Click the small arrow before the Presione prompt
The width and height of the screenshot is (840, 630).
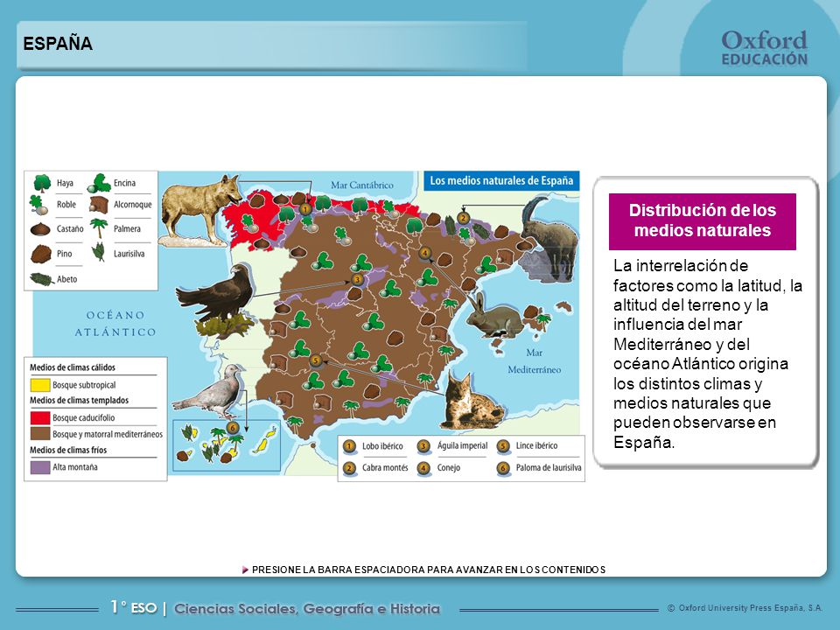[245, 570]
